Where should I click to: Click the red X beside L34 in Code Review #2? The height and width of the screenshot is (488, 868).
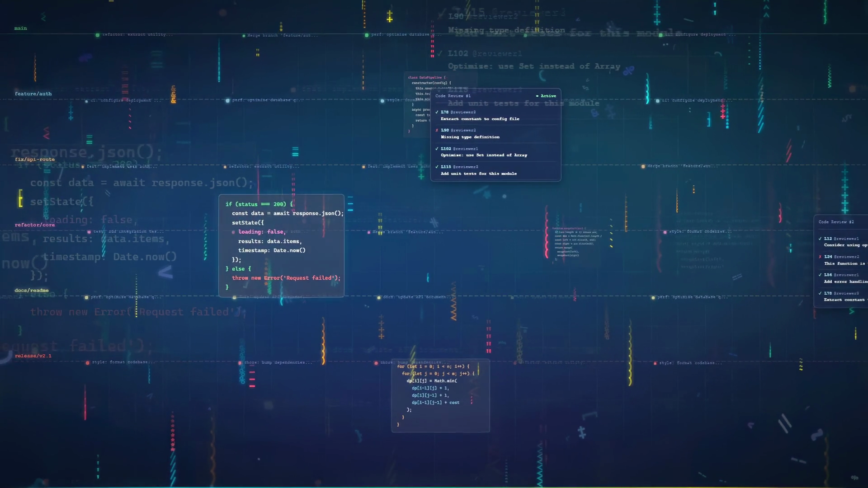(820, 257)
